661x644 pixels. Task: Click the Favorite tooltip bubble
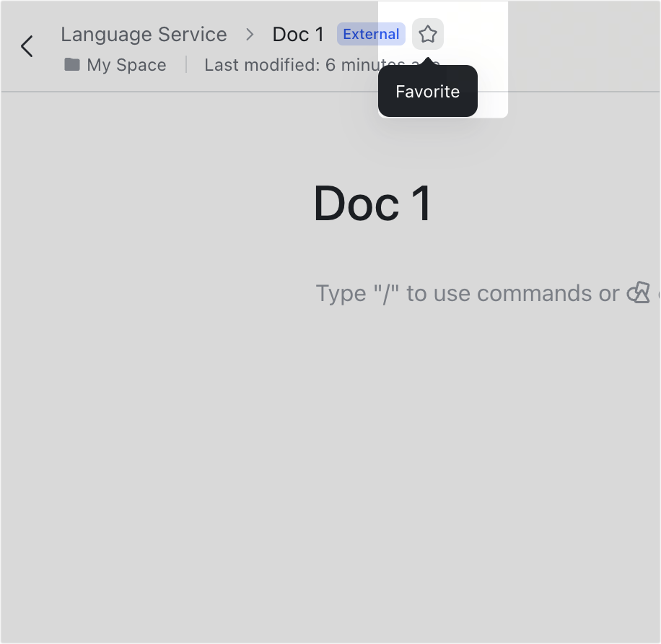click(x=427, y=91)
